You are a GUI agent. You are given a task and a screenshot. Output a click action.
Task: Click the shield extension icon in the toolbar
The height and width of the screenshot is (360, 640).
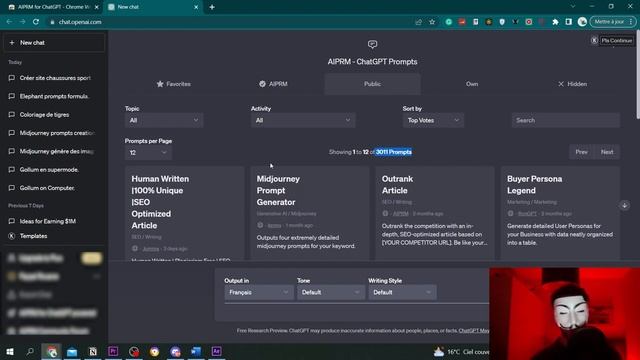(x=502, y=22)
